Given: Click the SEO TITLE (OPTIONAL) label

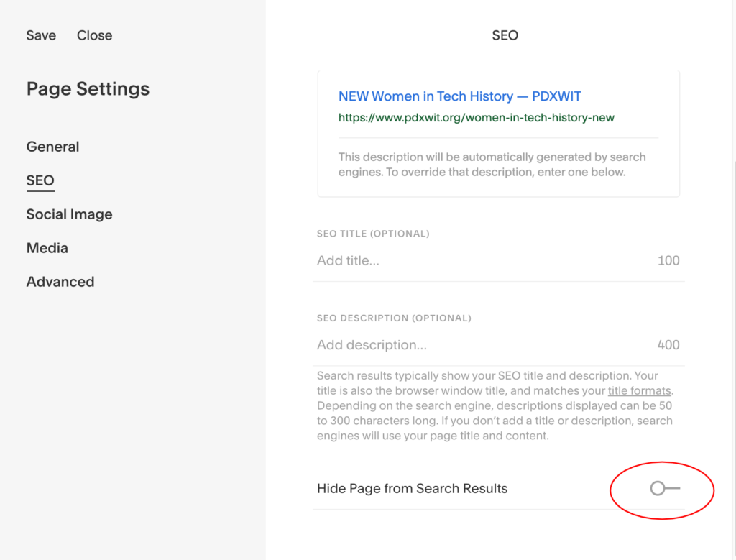Looking at the screenshot, I should 373,234.
